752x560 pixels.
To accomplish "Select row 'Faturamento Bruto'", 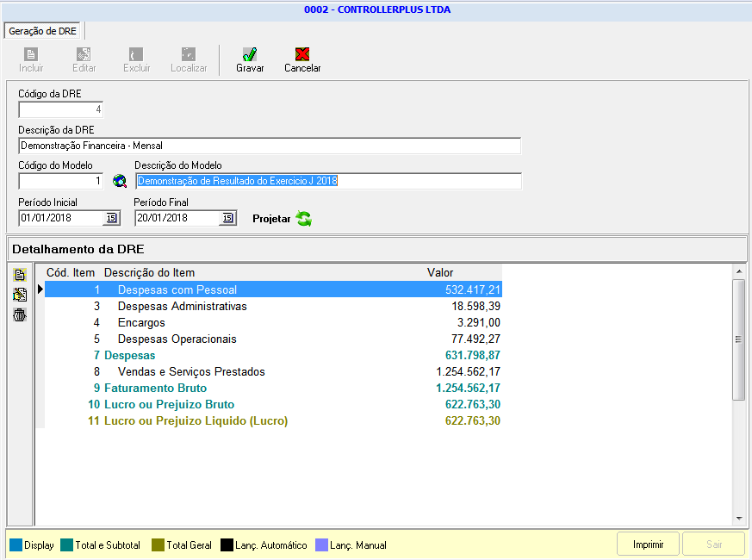I will coord(273,388).
